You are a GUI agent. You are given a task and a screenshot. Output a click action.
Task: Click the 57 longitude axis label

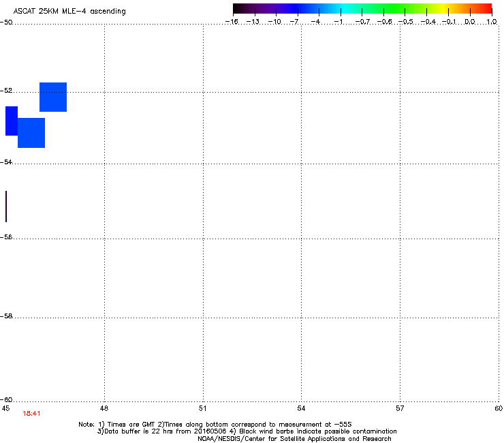pos(400,408)
